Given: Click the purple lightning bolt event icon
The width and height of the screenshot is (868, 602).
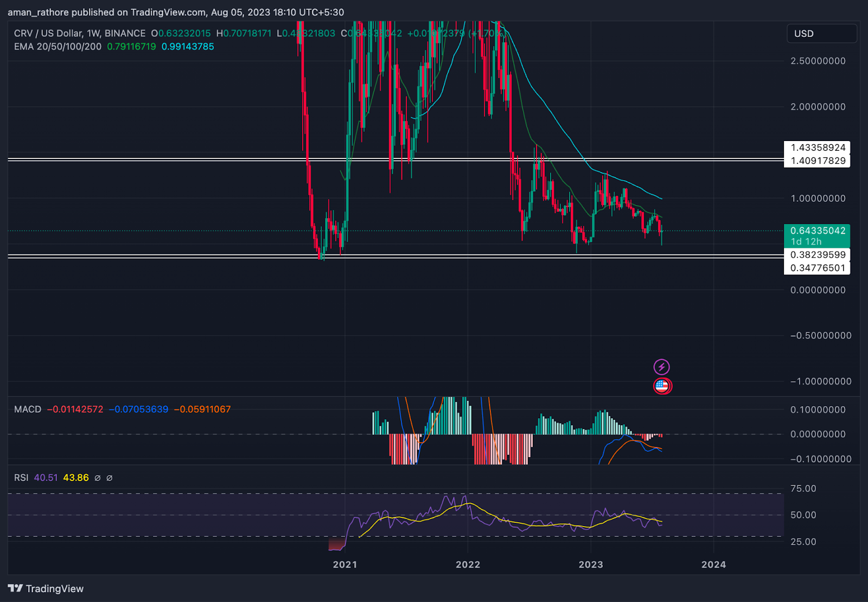Looking at the screenshot, I should (x=661, y=367).
